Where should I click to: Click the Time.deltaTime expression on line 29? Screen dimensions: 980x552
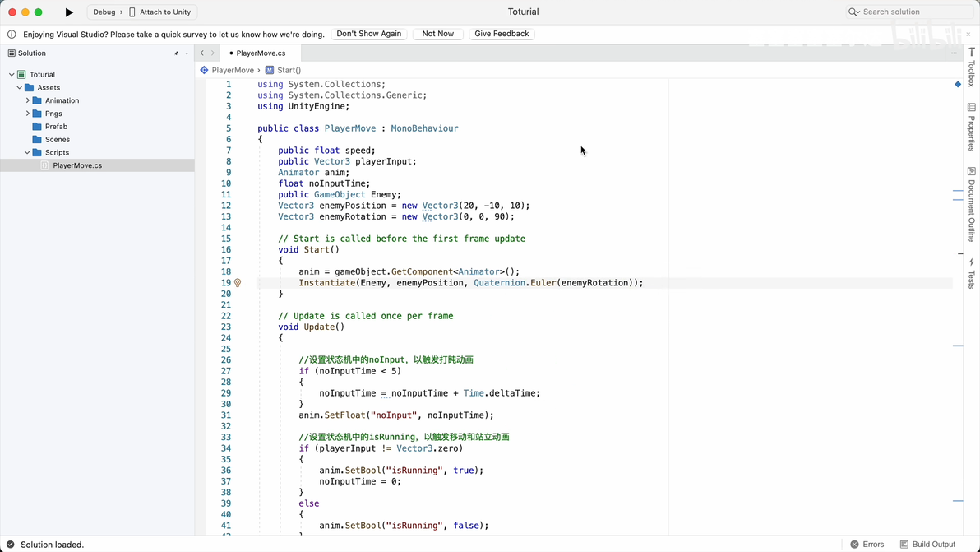pyautogui.click(x=502, y=393)
